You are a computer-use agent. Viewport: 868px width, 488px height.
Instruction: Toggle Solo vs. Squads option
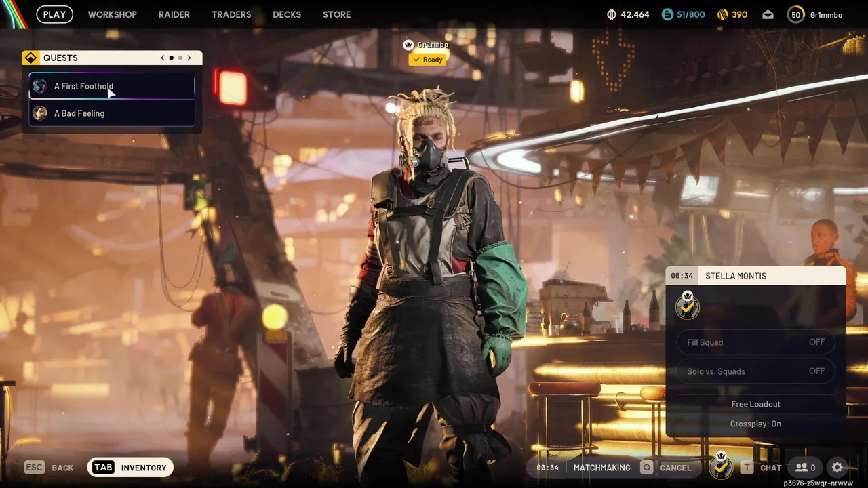tap(755, 371)
